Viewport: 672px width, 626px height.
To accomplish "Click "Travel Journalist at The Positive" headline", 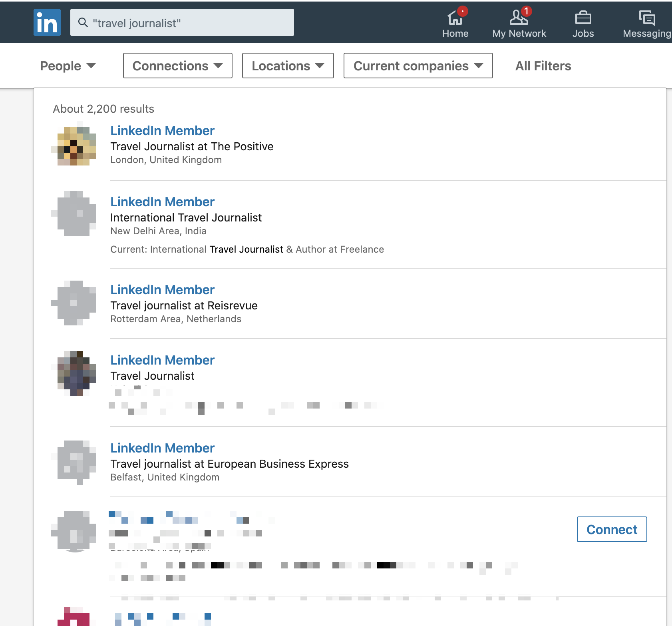I will 192,146.
